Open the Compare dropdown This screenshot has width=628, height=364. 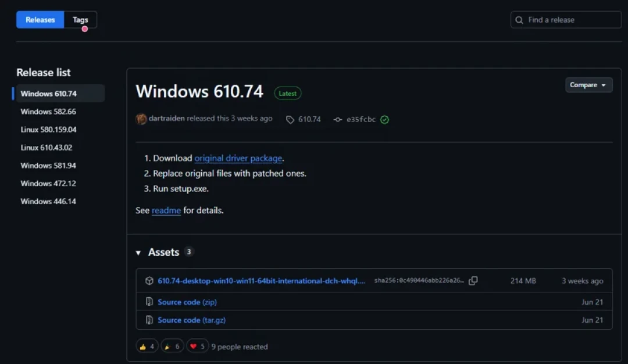tap(588, 85)
